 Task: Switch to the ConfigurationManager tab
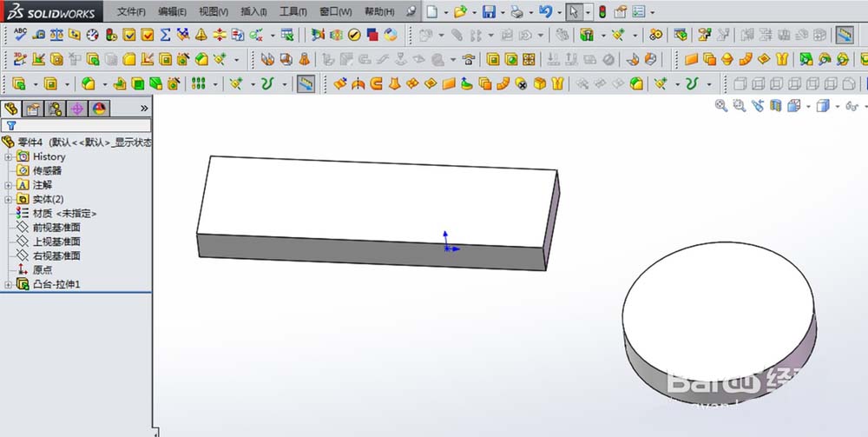click(55, 109)
